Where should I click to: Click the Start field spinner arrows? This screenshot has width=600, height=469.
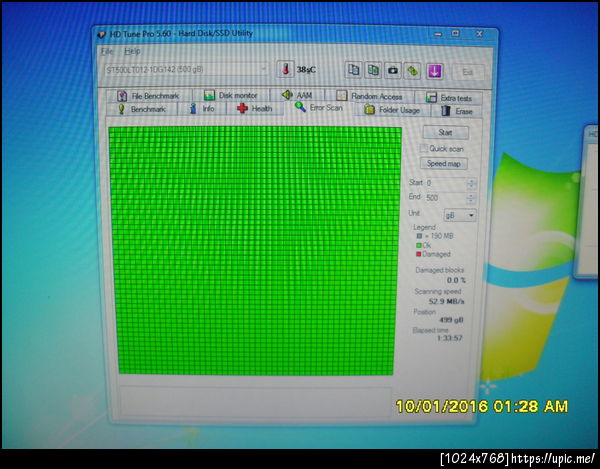471,184
